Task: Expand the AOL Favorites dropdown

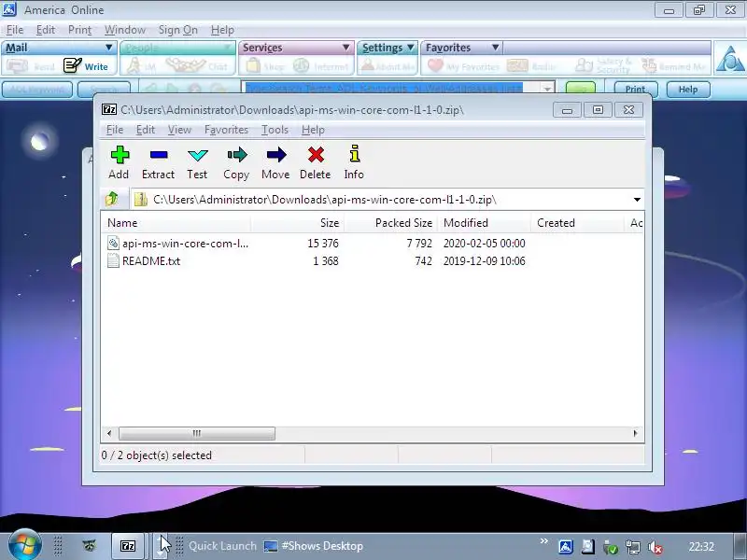Action: tap(496, 48)
